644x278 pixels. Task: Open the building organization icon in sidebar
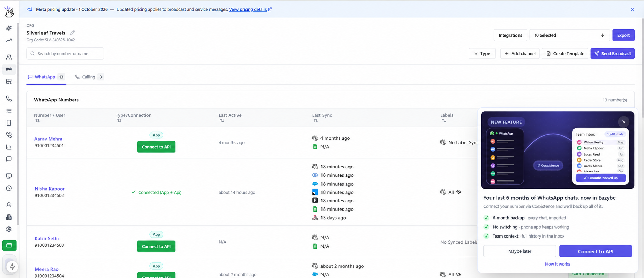pos(9,217)
